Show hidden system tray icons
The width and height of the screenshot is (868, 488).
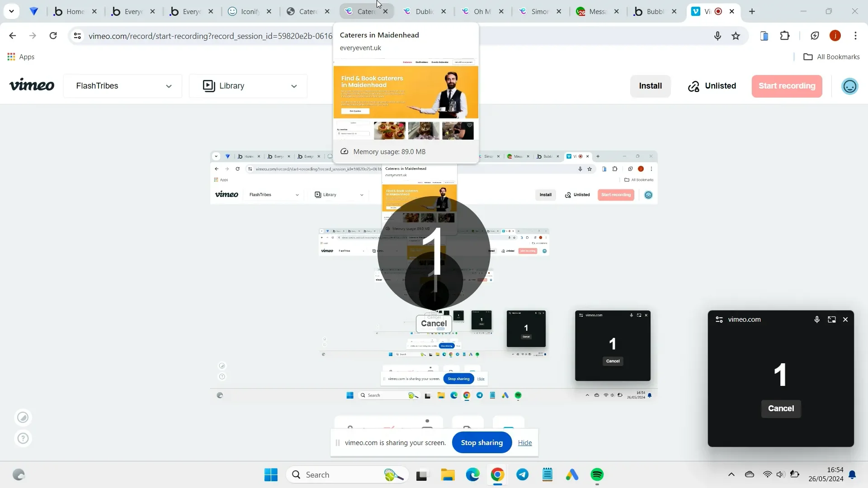tap(731, 475)
